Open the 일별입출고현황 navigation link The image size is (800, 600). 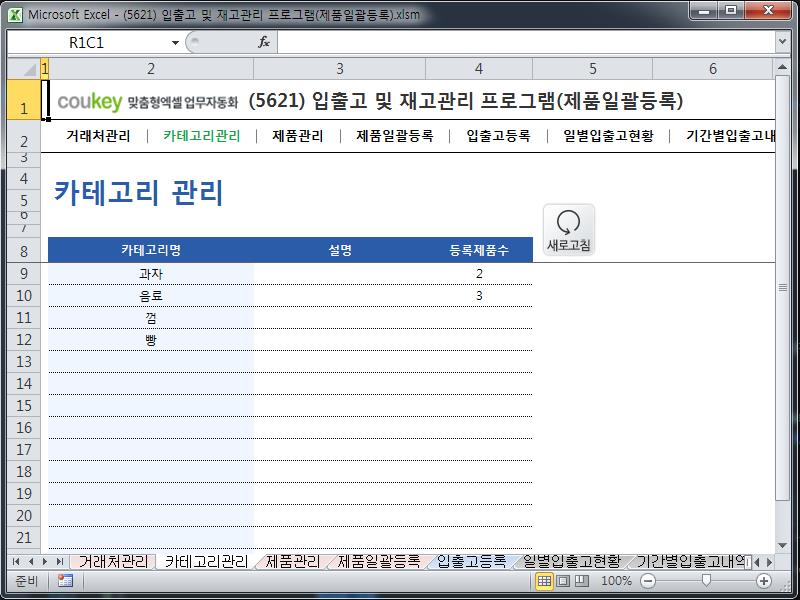[x=608, y=136]
